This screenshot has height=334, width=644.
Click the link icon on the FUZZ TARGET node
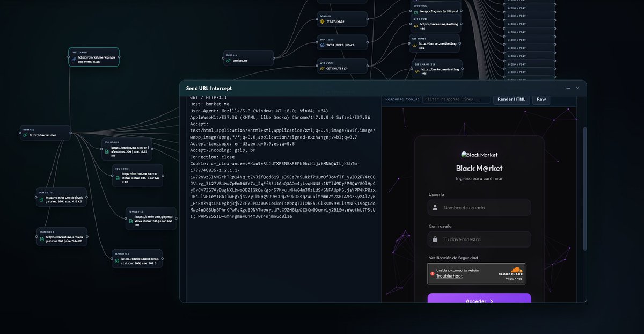[74, 59]
